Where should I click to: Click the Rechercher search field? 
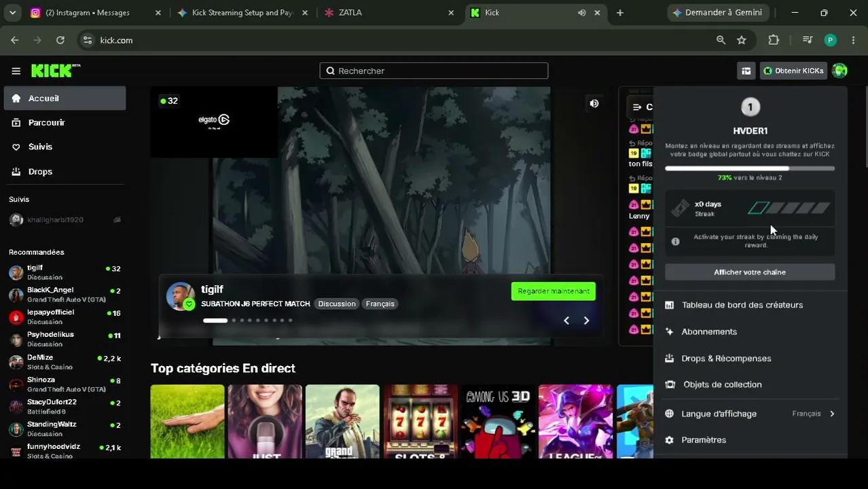coord(434,71)
